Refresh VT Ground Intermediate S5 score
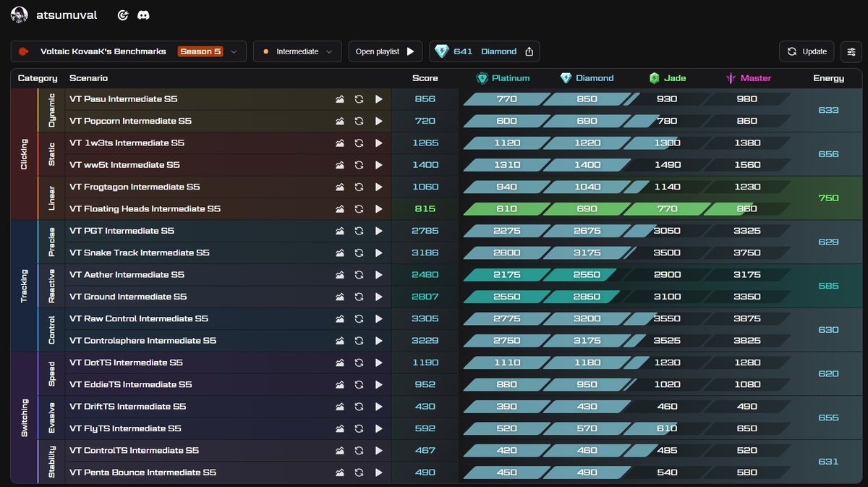Image resolution: width=868 pixels, height=487 pixels. point(359,297)
